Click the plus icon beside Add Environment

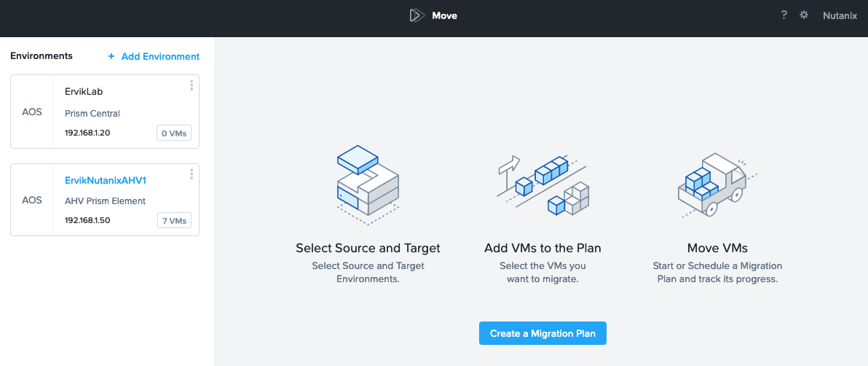click(x=111, y=57)
